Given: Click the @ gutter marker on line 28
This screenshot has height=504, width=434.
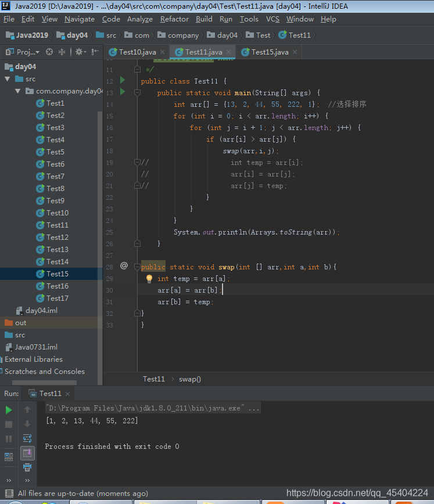Looking at the screenshot, I should [x=124, y=265].
